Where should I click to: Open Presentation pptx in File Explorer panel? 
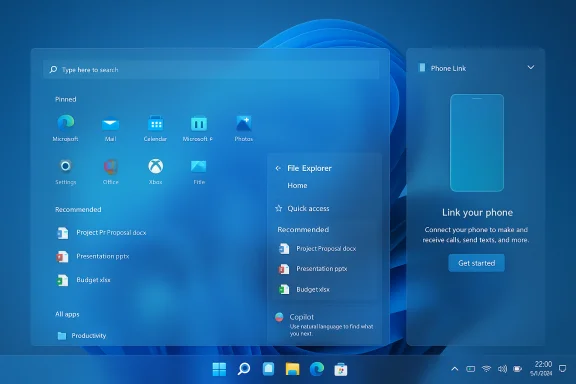click(313, 269)
